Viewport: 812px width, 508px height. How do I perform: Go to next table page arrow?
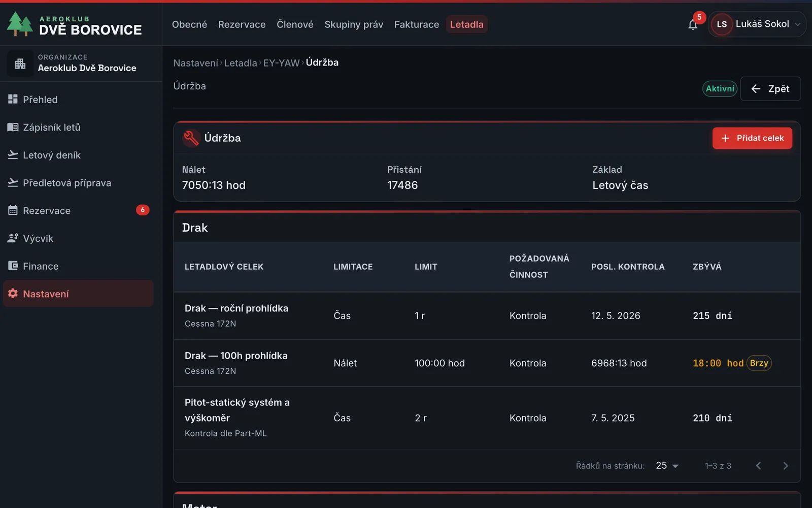click(786, 466)
